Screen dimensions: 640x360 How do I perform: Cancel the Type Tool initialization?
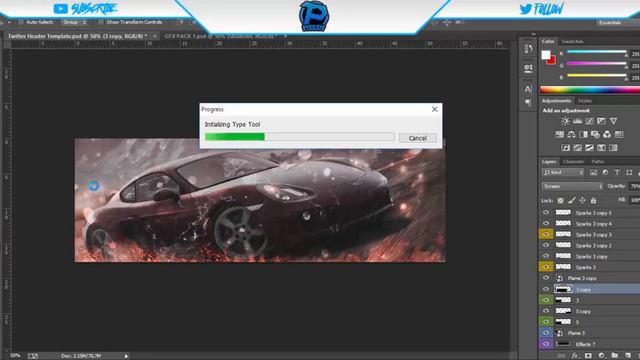[418, 138]
